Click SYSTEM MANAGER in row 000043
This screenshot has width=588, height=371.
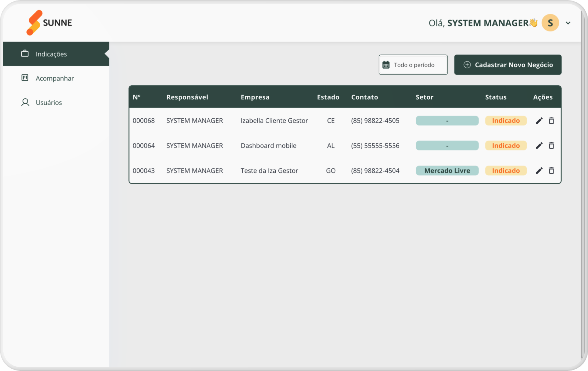tap(195, 171)
